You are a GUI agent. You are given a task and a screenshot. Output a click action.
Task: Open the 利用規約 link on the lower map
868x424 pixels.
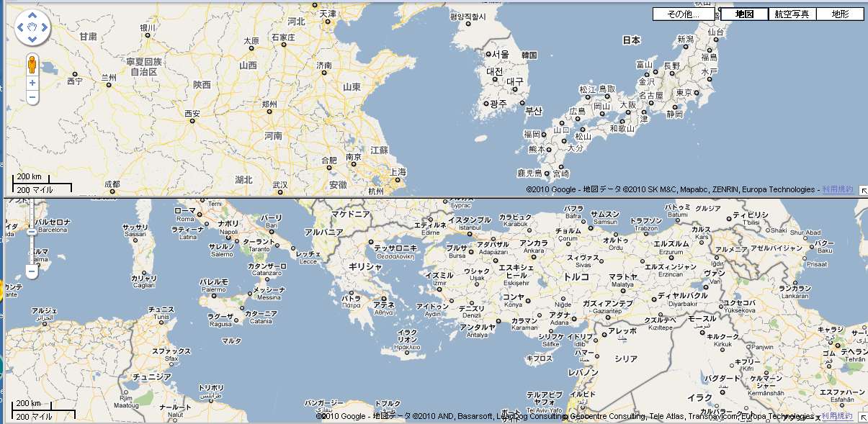pos(838,416)
